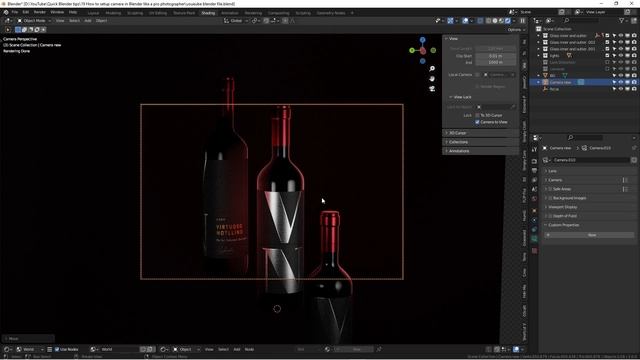
Task: Click the 3D viewport editor type icon
Action: (7, 20)
